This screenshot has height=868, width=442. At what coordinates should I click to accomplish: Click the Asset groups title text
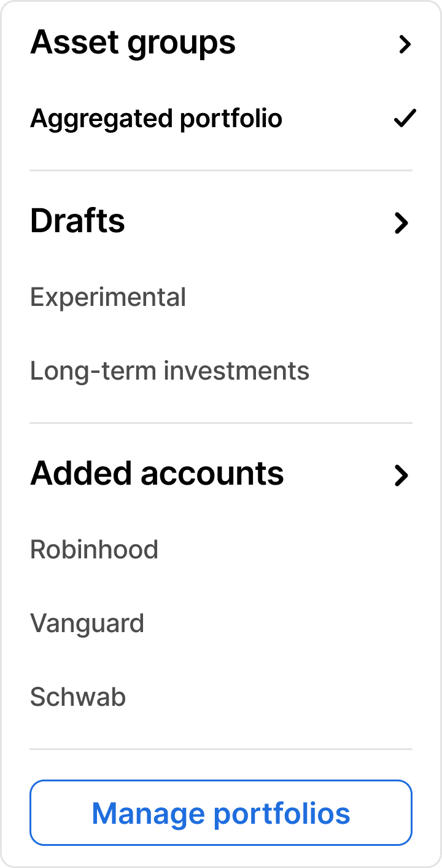[133, 43]
